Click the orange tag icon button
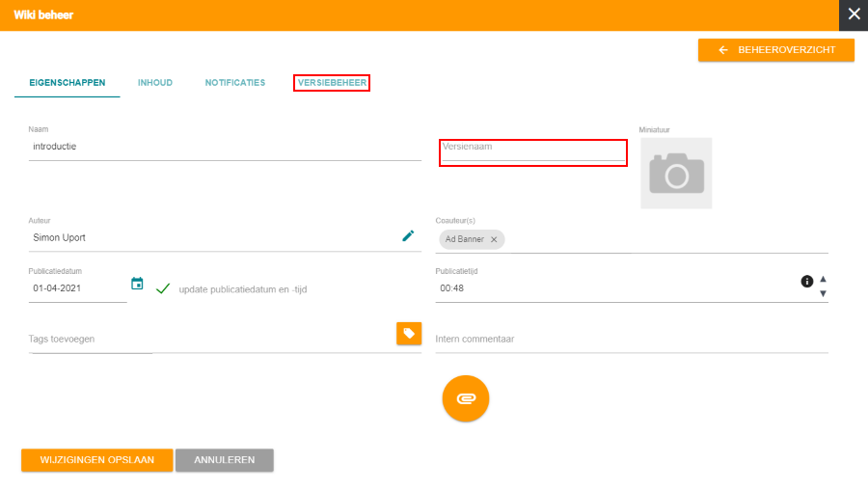 [409, 333]
